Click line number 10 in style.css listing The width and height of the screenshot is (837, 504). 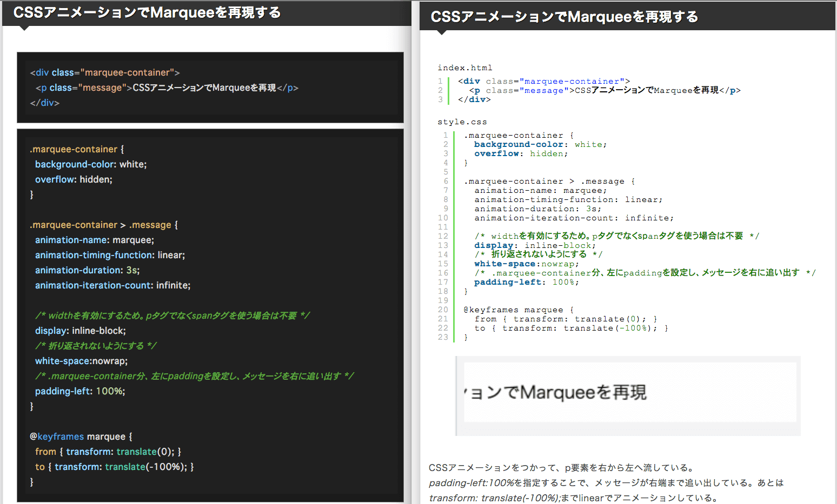(x=443, y=218)
